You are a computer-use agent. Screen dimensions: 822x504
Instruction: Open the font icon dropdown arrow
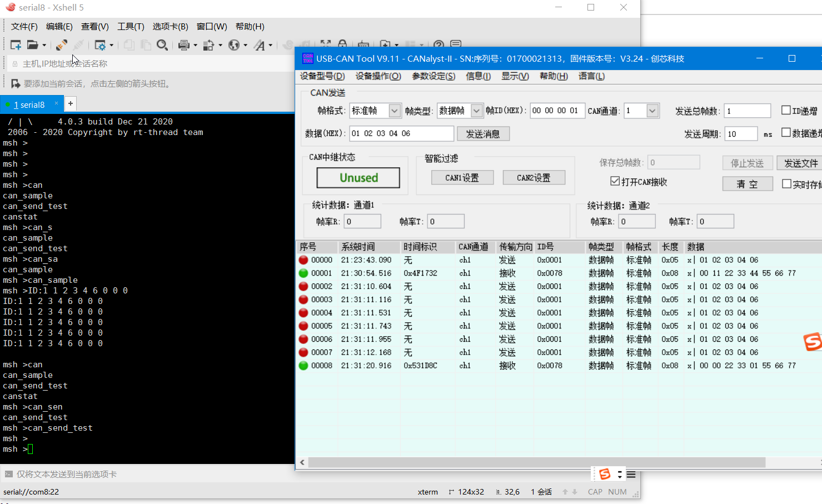point(271,46)
